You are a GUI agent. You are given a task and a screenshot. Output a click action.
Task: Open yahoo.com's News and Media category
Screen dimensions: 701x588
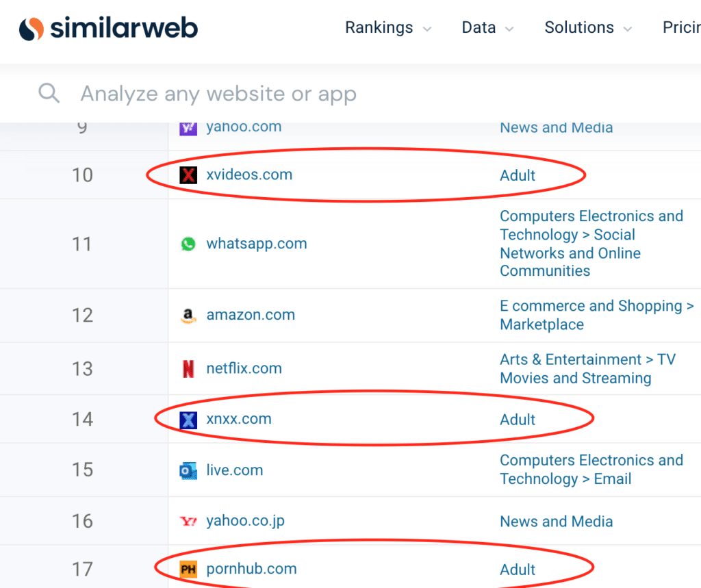pyautogui.click(x=556, y=128)
